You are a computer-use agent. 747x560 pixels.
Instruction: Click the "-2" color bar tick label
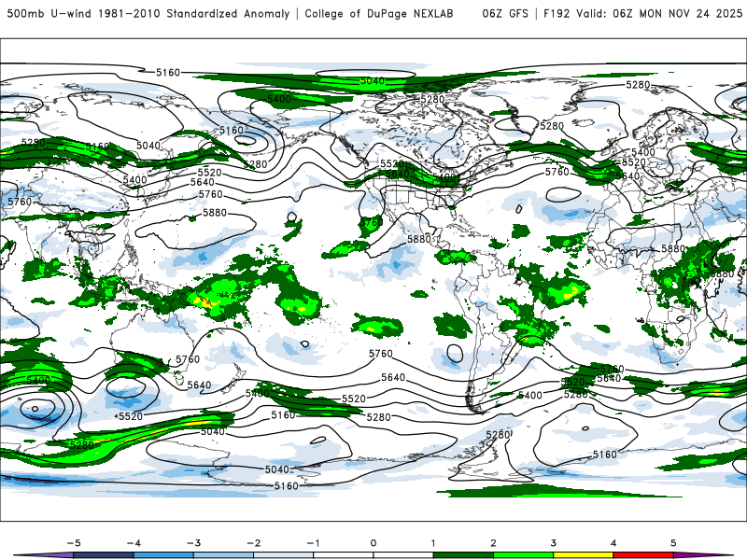coord(253,543)
